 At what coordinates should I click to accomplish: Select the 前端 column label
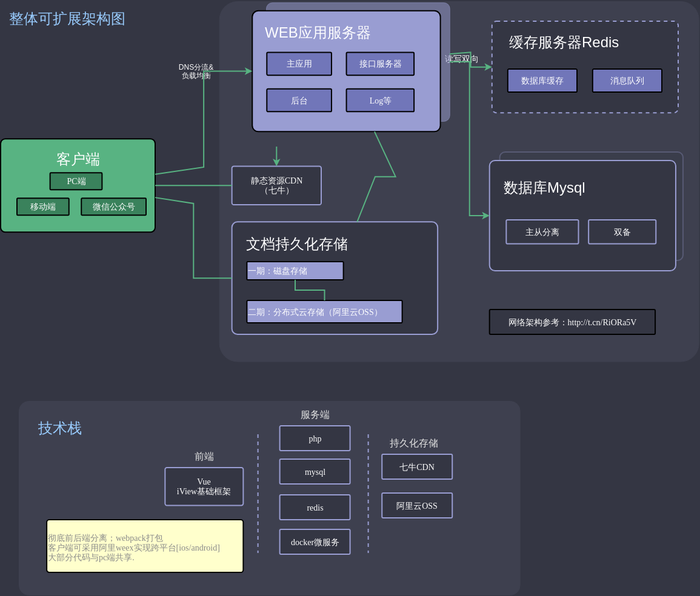click(204, 456)
